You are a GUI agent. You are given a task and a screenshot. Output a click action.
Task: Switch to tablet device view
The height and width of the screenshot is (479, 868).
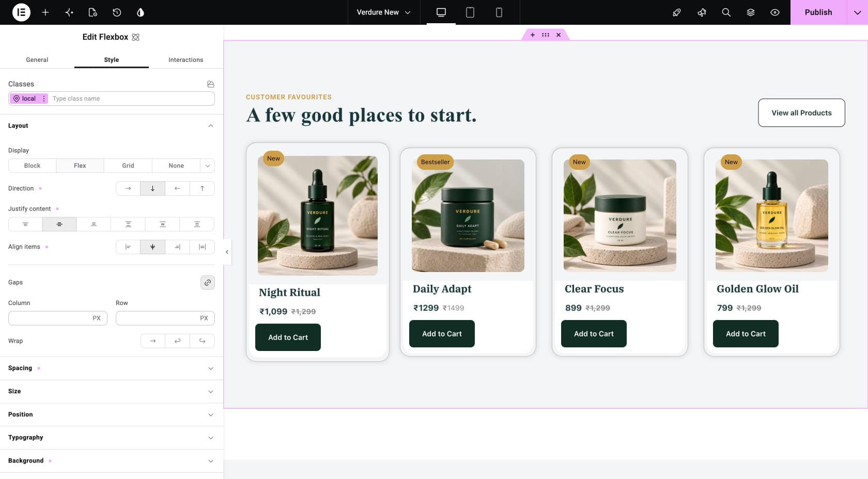470,12
